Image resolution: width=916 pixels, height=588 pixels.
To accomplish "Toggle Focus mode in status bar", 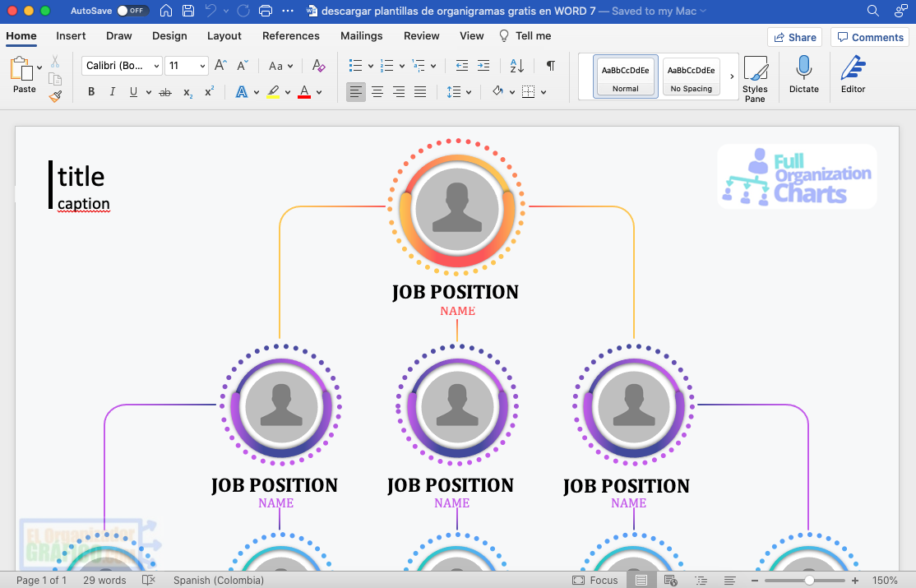I will 594,580.
